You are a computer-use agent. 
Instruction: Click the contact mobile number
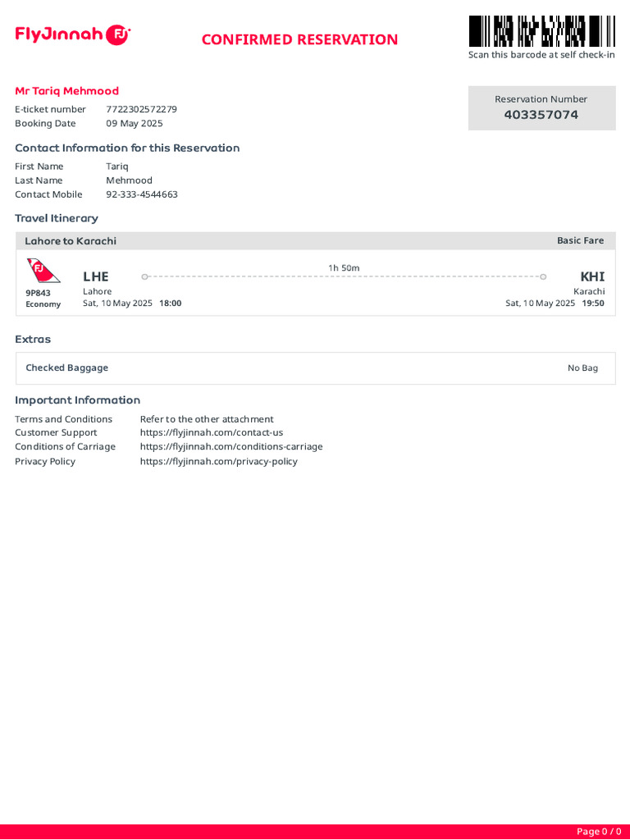tap(141, 194)
